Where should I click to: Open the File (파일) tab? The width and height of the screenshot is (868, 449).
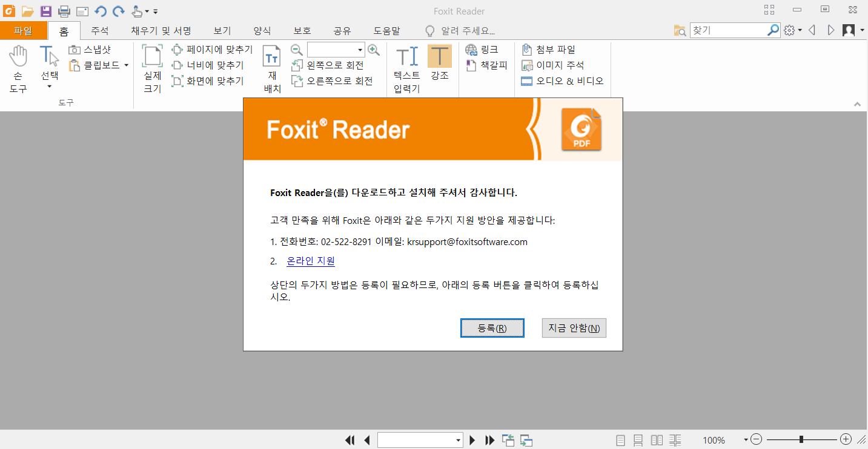coord(23,31)
